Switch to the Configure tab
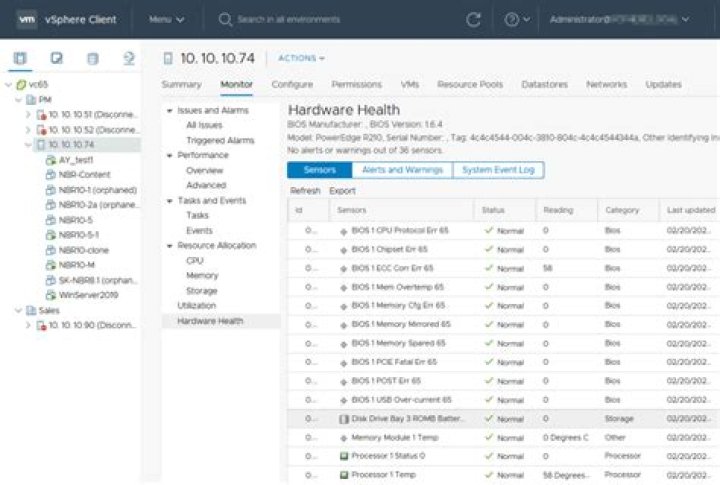Screen dimensions: 720x485 292,85
